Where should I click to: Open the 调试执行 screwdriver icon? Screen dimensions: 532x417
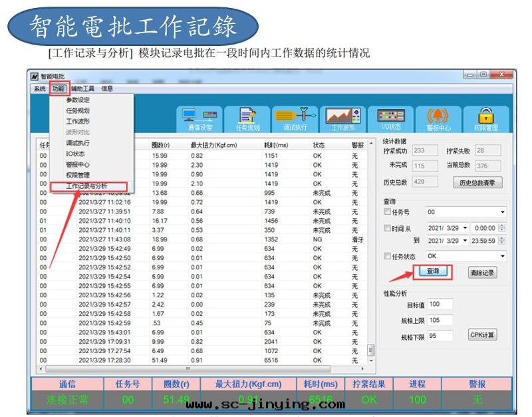point(295,118)
